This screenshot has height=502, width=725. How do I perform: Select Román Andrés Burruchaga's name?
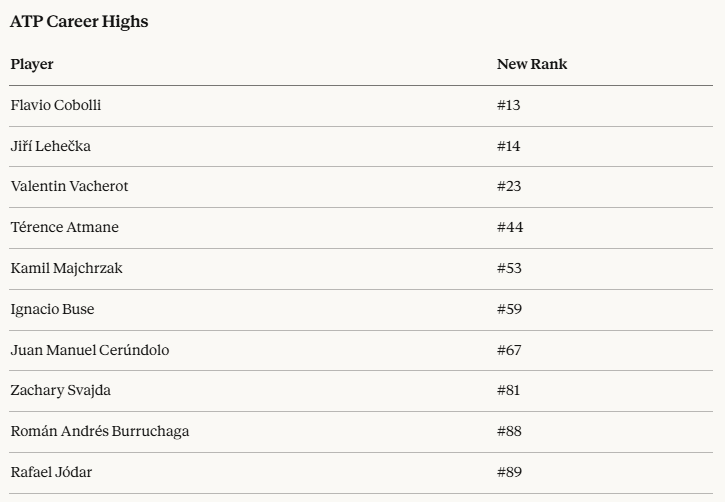pos(100,431)
